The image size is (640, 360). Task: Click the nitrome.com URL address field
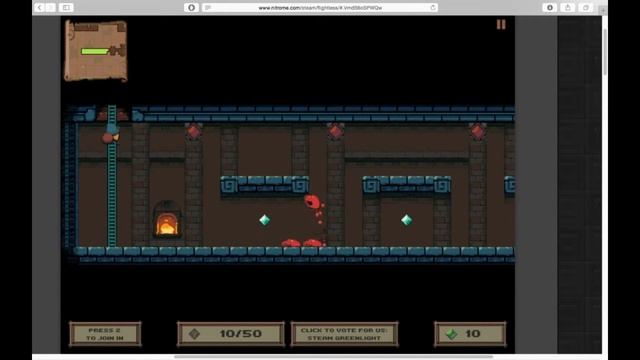(320, 7)
